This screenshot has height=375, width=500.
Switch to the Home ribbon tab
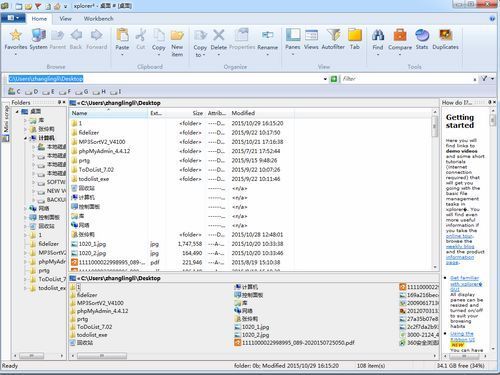point(39,19)
